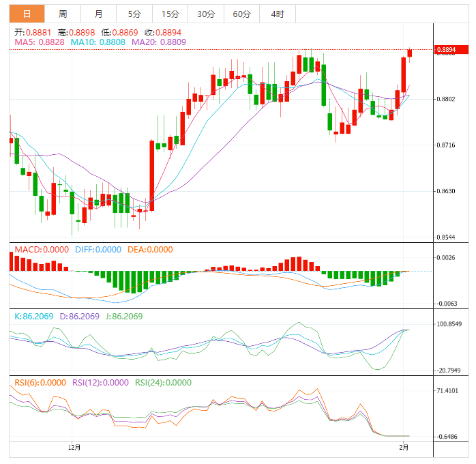This screenshot has width=476, height=464.
Task: Click the 0.8630 price axis label
Action: pos(445,191)
